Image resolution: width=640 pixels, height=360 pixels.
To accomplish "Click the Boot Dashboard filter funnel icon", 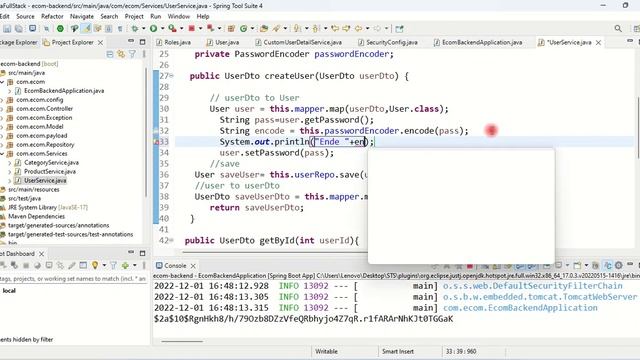I will pos(113,265).
